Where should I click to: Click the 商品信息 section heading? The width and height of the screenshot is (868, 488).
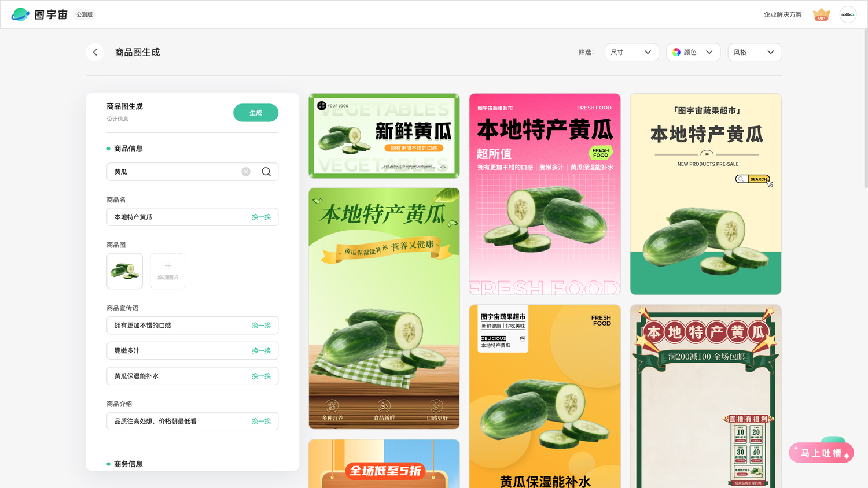[128, 149]
